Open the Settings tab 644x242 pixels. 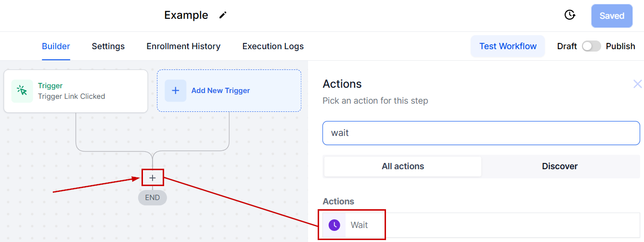tap(108, 46)
